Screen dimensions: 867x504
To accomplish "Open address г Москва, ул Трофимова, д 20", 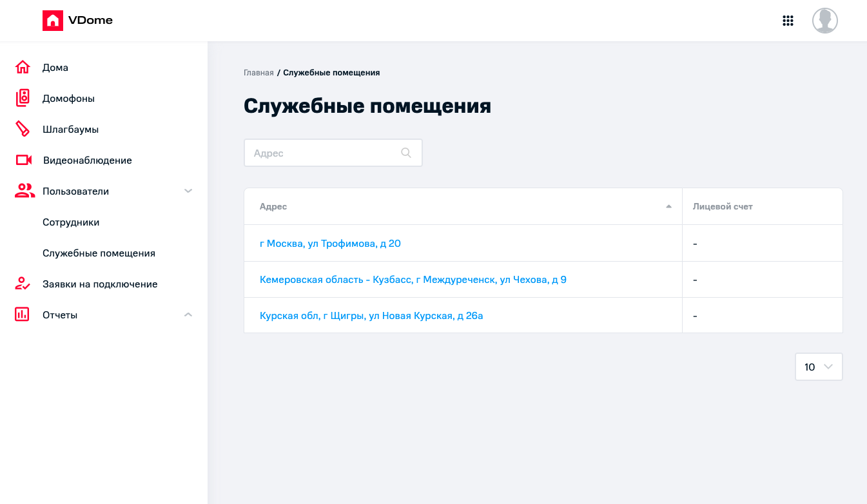I will pyautogui.click(x=330, y=243).
